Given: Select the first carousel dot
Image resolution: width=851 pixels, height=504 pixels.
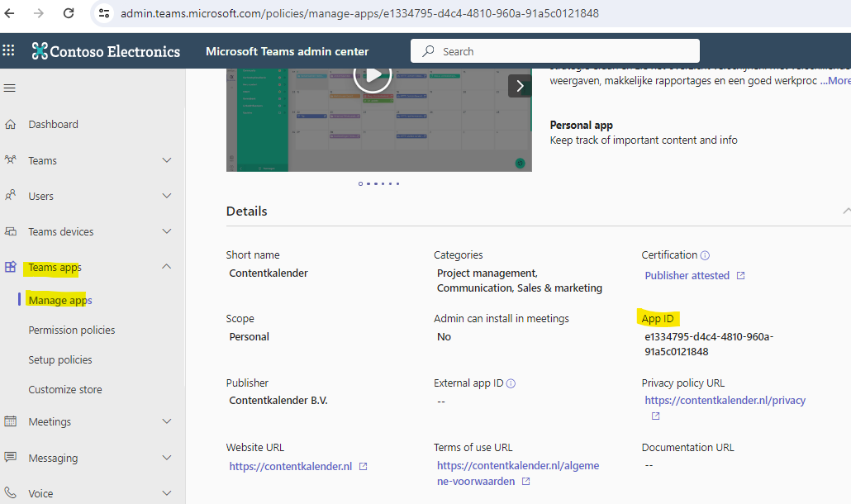Looking at the screenshot, I should (x=360, y=184).
